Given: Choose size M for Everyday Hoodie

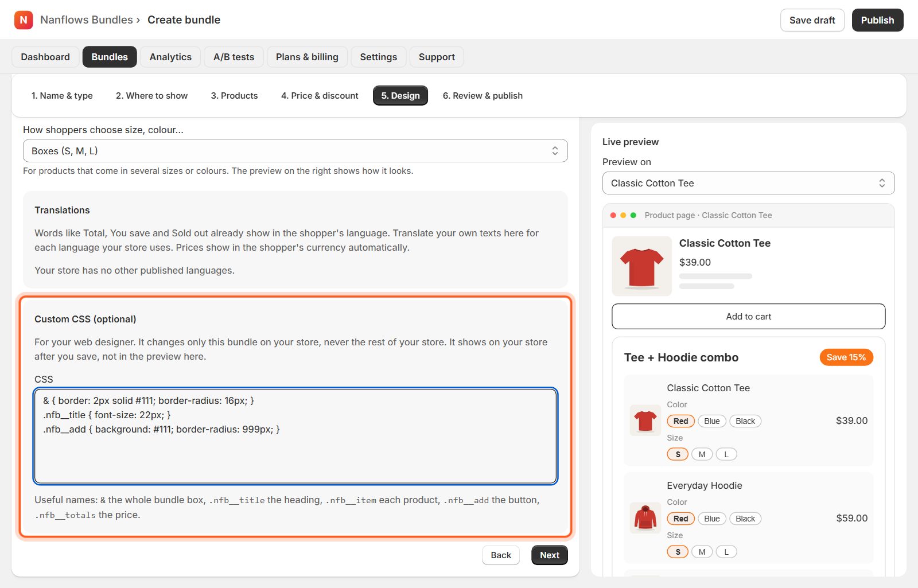Looking at the screenshot, I should [x=702, y=552].
